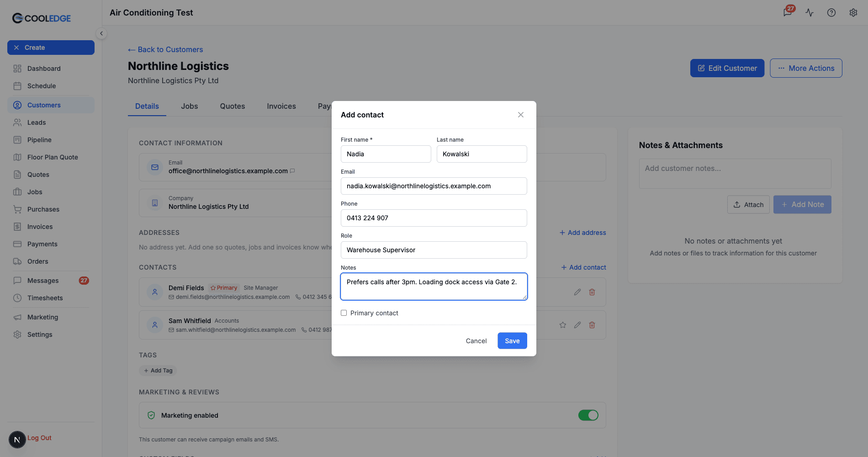868x457 pixels.
Task: Click the Add customer notes text area
Action: point(735,174)
